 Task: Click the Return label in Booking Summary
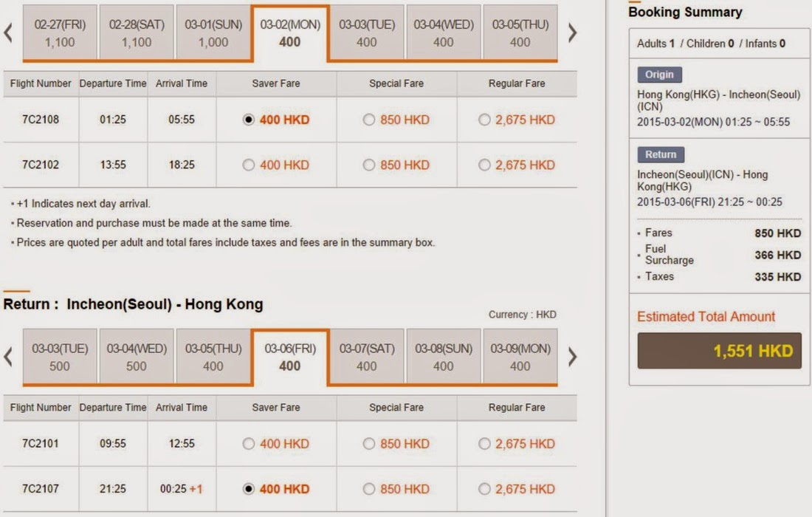coord(661,155)
